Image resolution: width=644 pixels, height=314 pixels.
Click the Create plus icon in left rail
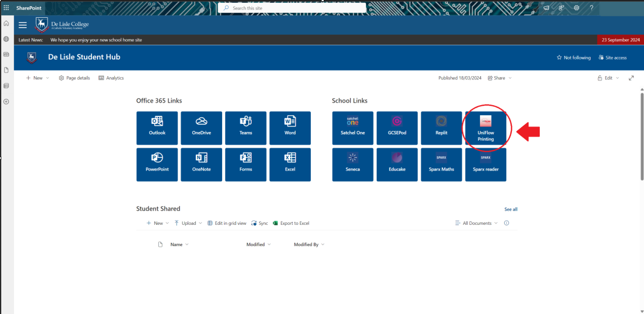pos(6,101)
